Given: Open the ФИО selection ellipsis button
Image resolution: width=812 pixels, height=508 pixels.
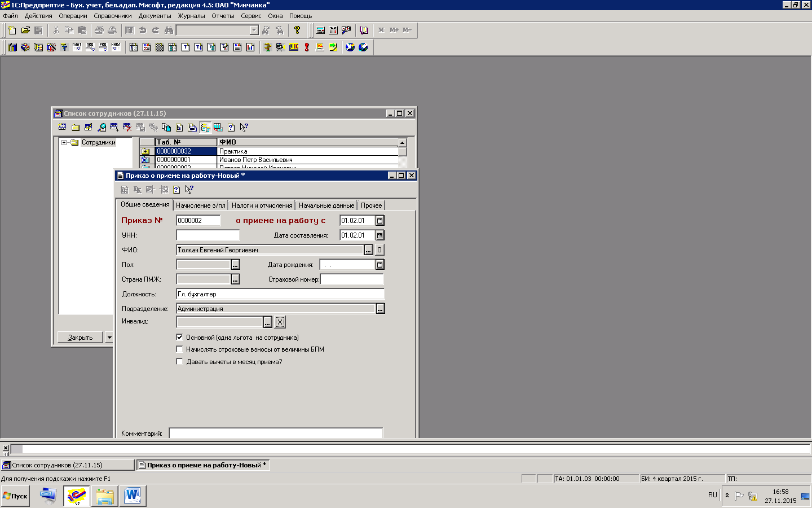Looking at the screenshot, I should click(x=368, y=250).
